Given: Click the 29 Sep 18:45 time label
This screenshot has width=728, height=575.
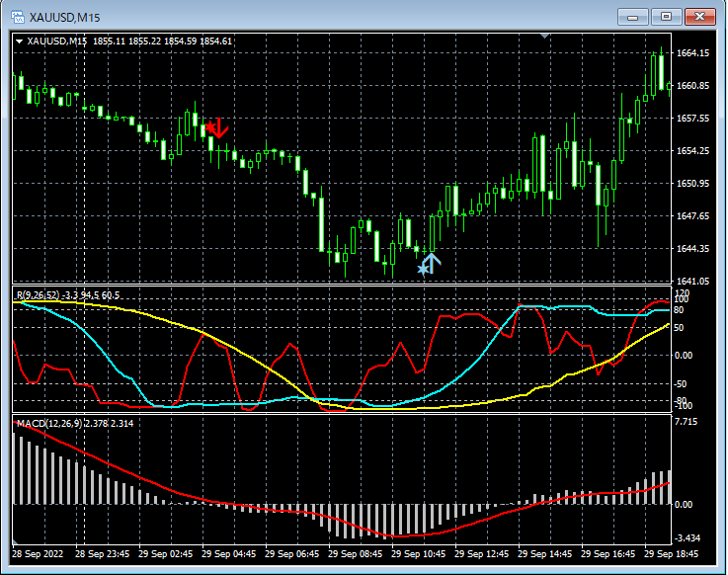Looking at the screenshot, I should (671, 554).
